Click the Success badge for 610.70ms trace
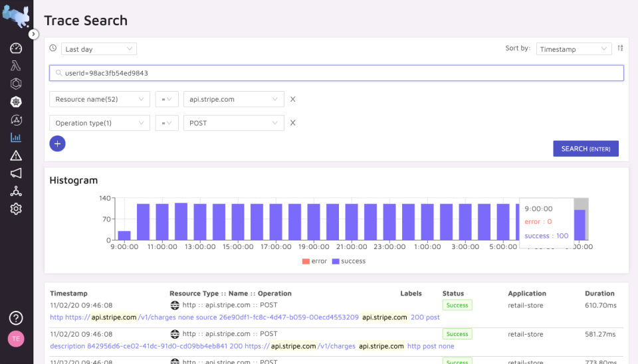 pos(457,305)
